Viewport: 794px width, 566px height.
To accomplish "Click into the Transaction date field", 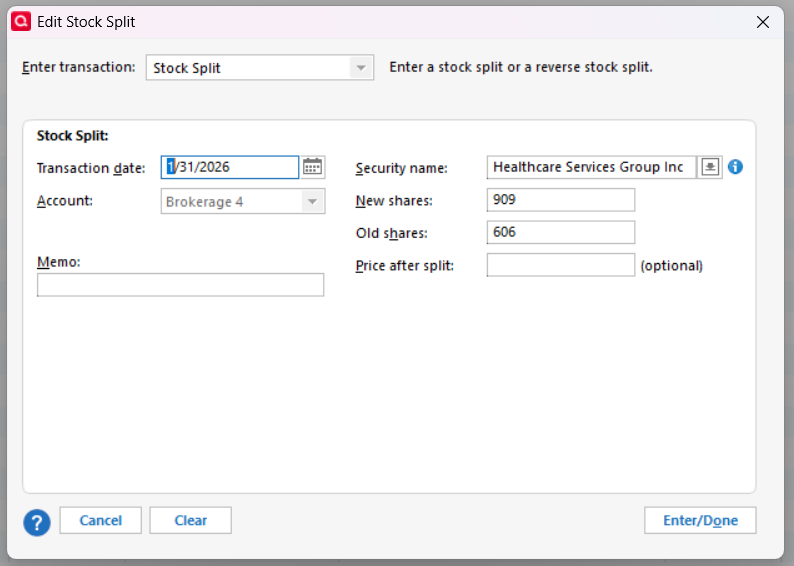I will [230, 167].
